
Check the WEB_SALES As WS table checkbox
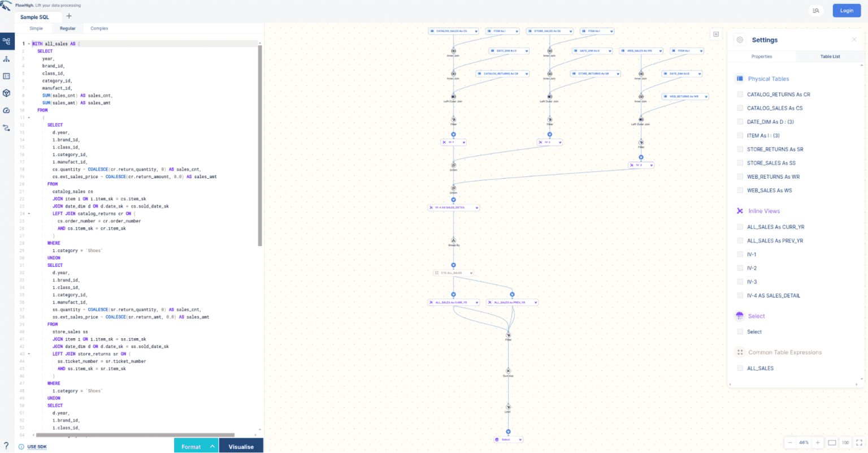[740, 190]
